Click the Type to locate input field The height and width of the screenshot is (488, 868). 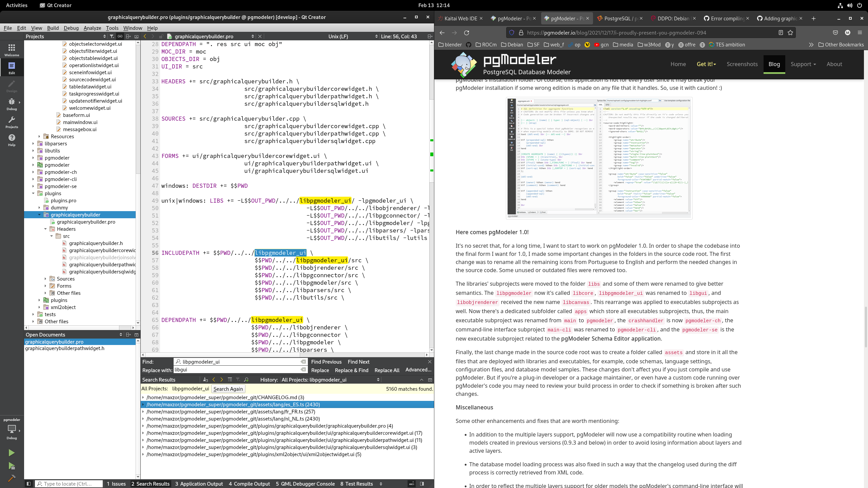coord(68,484)
